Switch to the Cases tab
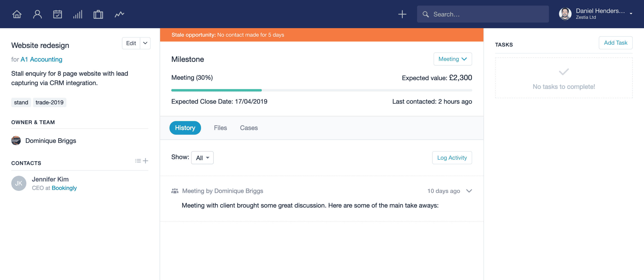 point(249,128)
